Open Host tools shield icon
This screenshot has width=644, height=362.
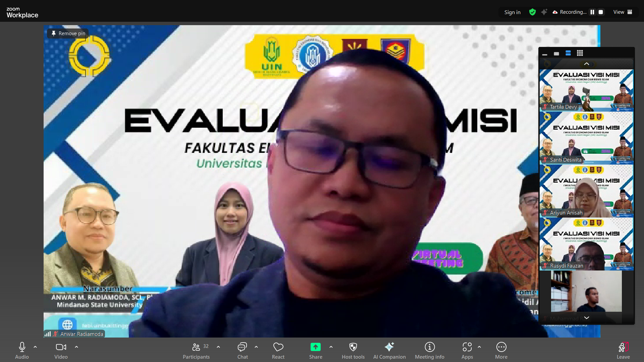(x=353, y=350)
